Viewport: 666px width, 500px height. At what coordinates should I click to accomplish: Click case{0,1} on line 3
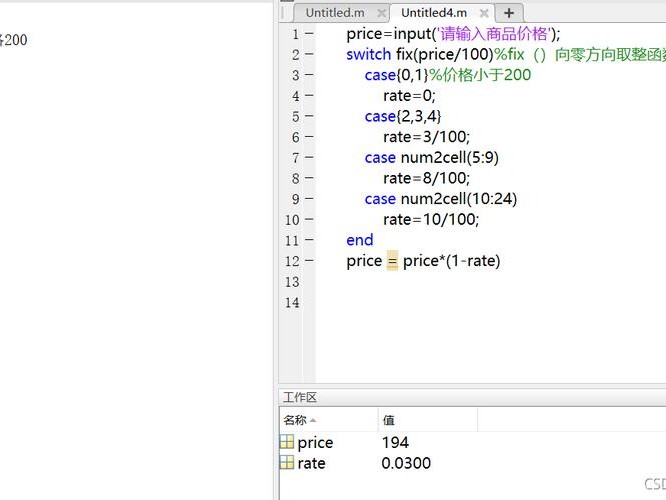pyautogui.click(x=396, y=75)
